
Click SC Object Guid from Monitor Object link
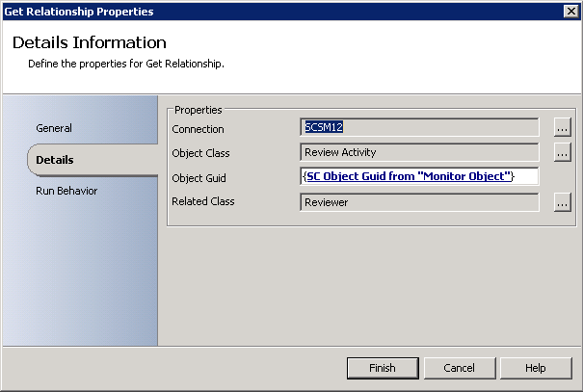409,176
